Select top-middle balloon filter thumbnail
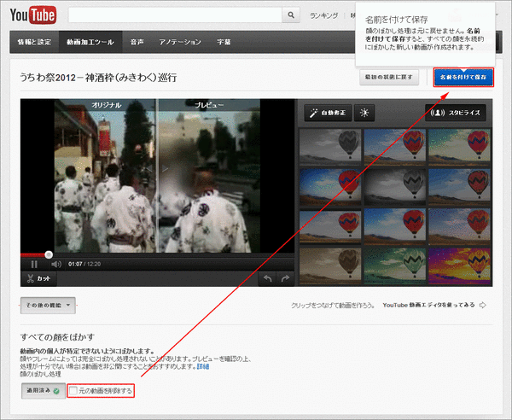 coord(395,147)
